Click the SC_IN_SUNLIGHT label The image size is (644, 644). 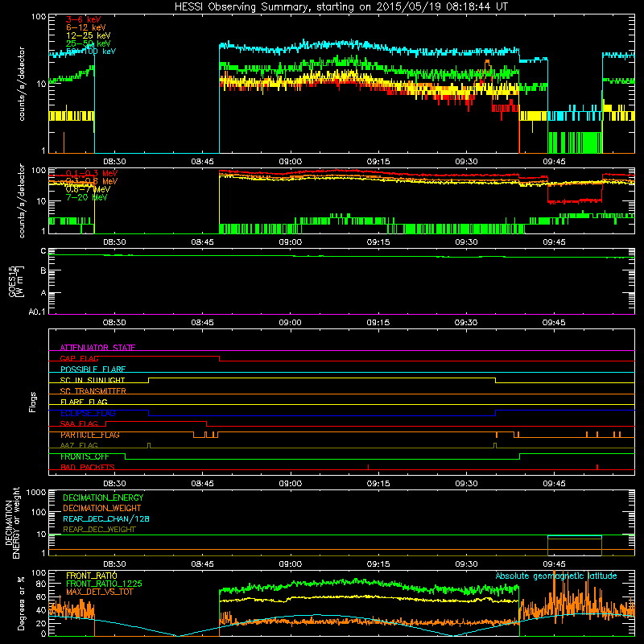point(93,380)
